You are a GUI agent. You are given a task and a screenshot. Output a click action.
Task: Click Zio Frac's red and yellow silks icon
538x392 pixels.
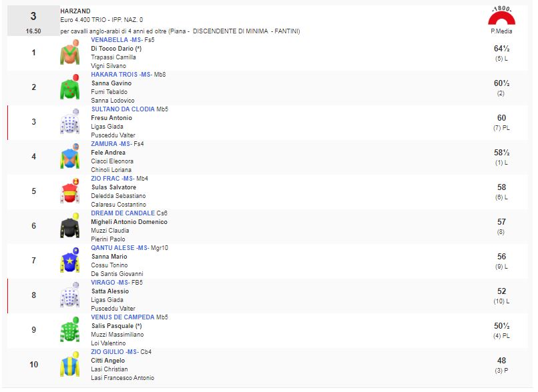(x=69, y=191)
